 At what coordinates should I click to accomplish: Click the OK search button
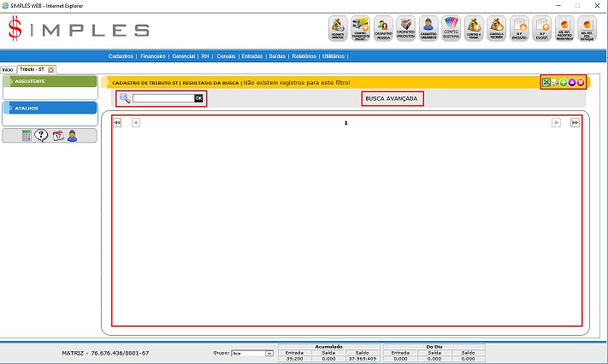(198, 98)
